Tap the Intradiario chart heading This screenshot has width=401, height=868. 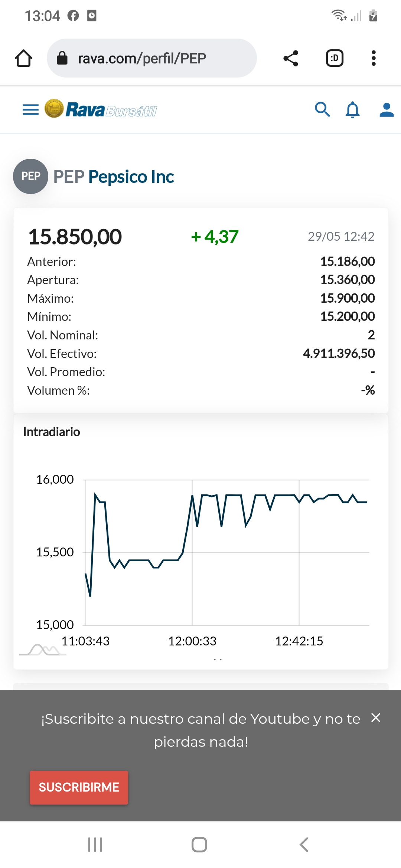[x=52, y=432]
